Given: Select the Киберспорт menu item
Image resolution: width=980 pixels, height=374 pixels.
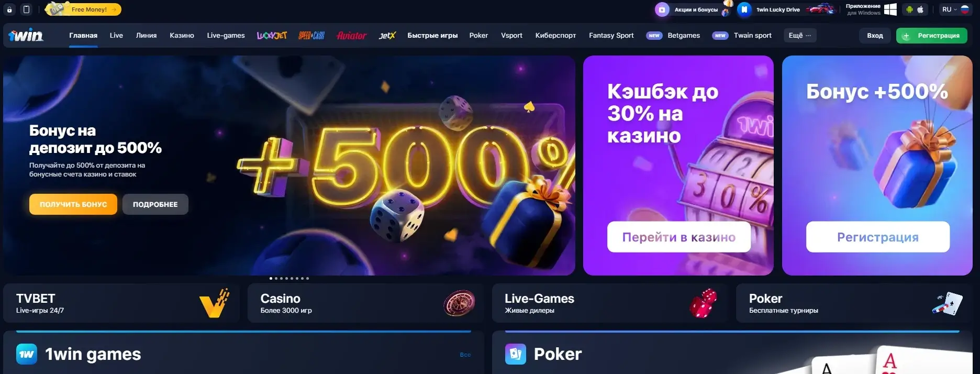Looking at the screenshot, I should click(x=555, y=35).
